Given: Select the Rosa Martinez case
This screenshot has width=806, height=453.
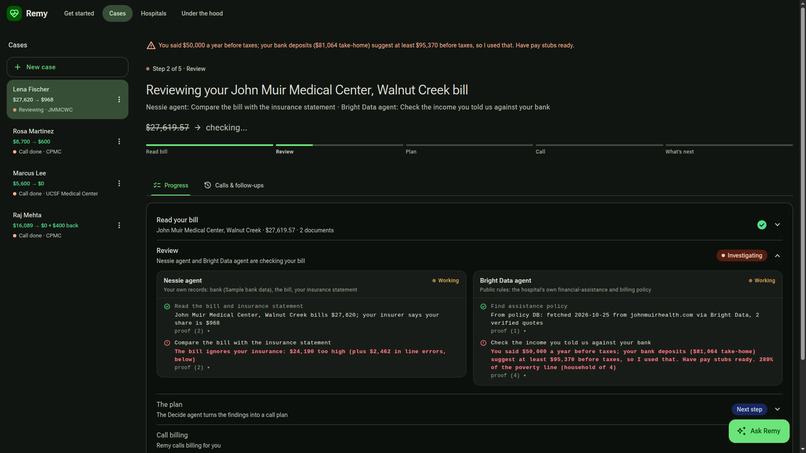Looking at the screenshot, I should tap(67, 141).
